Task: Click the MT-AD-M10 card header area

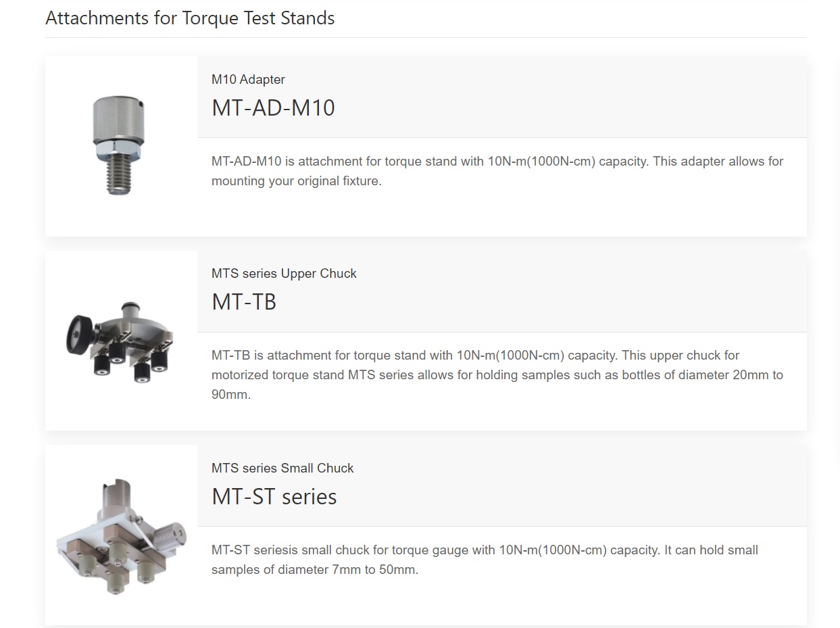Action: pyautogui.click(x=502, y=97)
